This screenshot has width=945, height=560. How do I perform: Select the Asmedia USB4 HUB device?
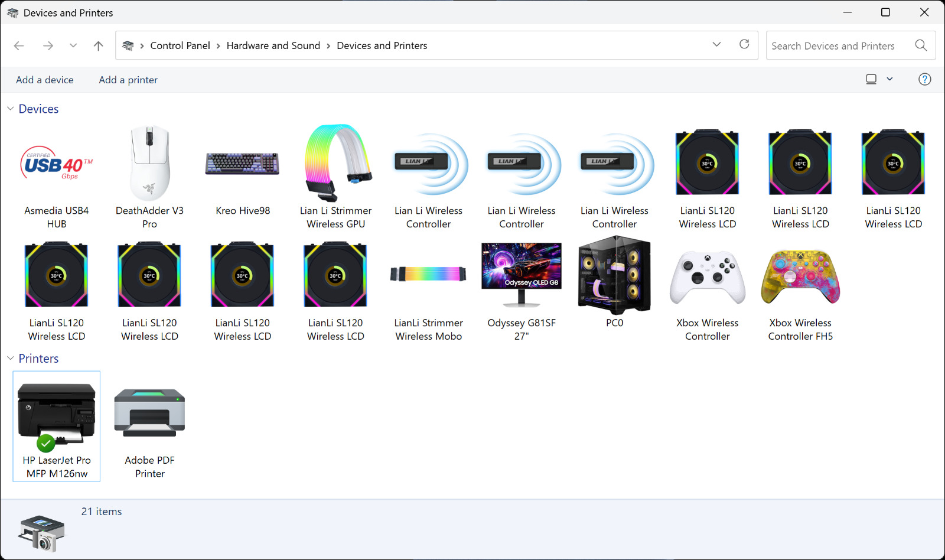coord(57,177)
